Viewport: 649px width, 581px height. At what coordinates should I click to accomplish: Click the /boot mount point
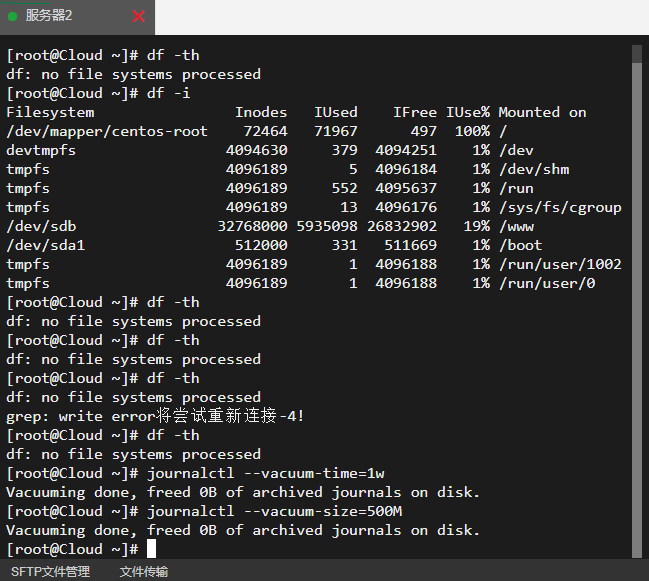(521, 245)
